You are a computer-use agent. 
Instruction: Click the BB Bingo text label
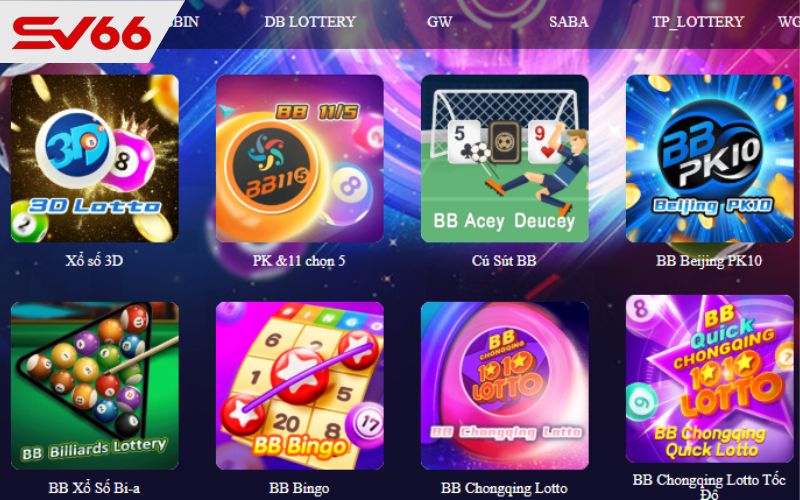point(299,488)
